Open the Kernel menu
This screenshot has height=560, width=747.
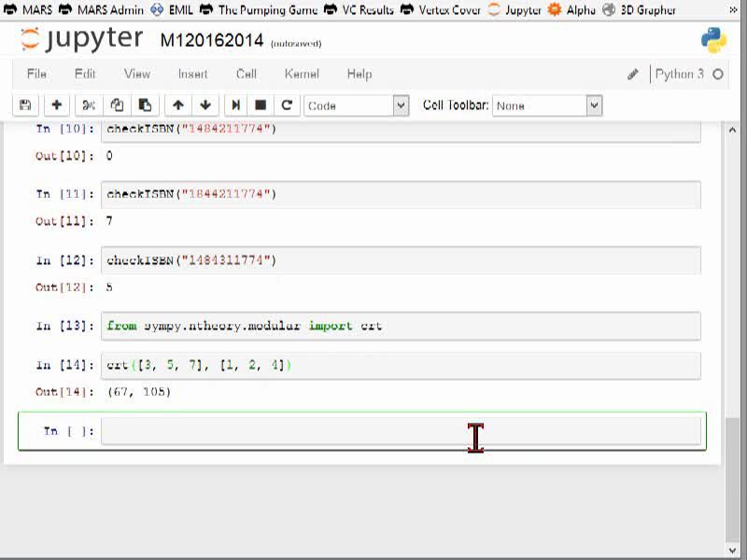pyautogui.click(x=302, y=74)
